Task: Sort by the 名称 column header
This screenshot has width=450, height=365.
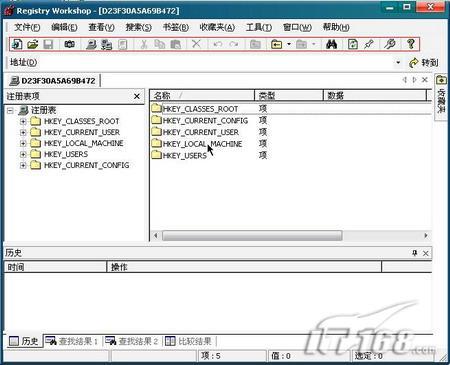Action: coord(202,96)
